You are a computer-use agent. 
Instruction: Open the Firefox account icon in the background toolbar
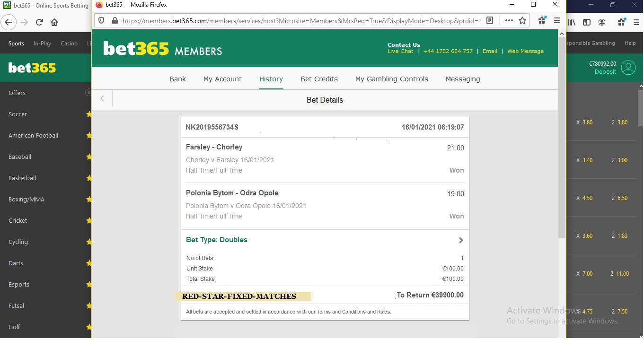point(602,22)
